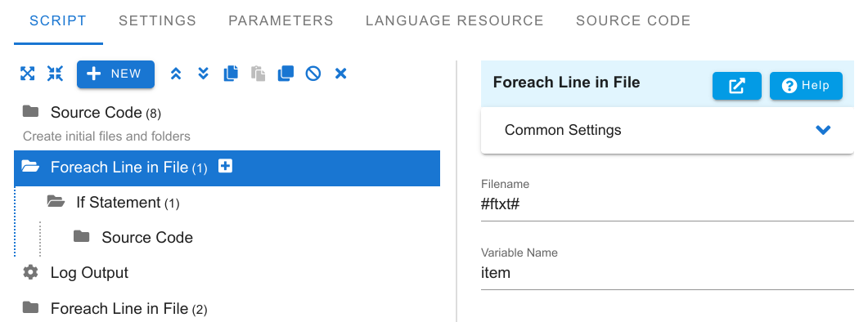Click the paste clipboard icon

click(x=258, y=74)
